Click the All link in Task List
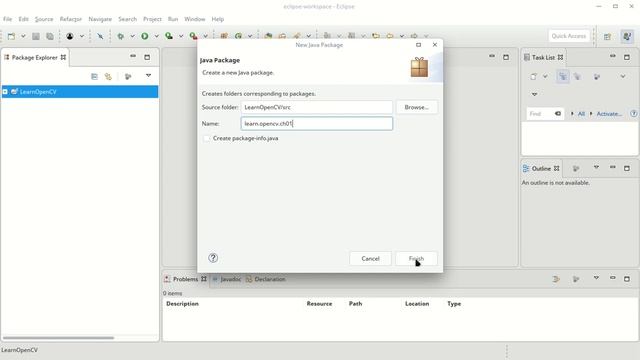 pos(581,114)
